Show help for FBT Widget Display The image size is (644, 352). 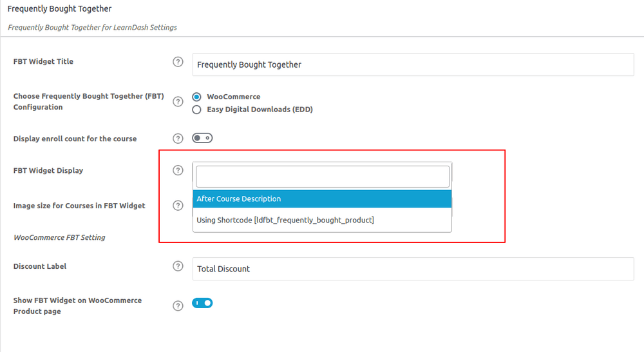click(x=178, y=171)
